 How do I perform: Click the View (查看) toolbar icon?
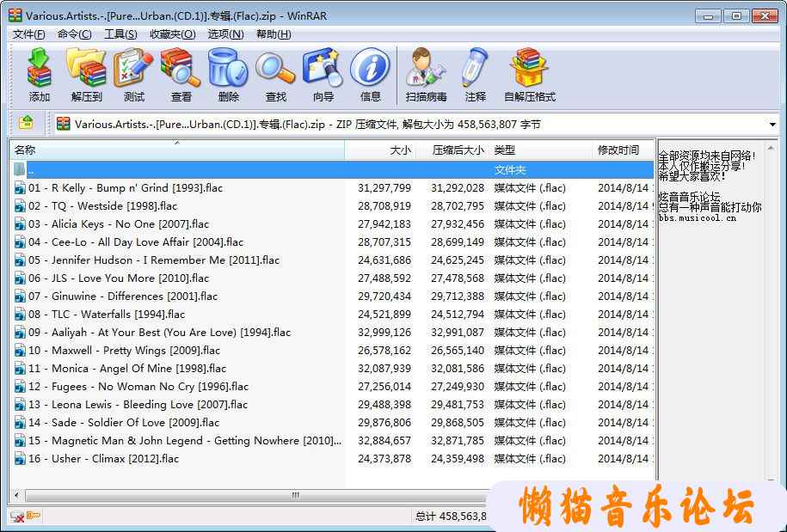[181, 68]
